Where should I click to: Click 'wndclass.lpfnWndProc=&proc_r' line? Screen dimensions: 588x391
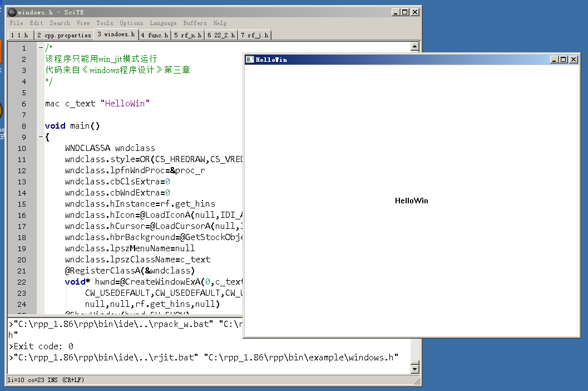pos(135,170)
